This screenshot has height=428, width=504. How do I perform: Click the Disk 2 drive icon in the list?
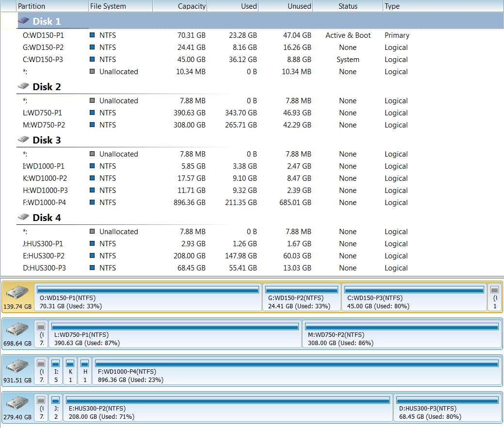[23, 86]
